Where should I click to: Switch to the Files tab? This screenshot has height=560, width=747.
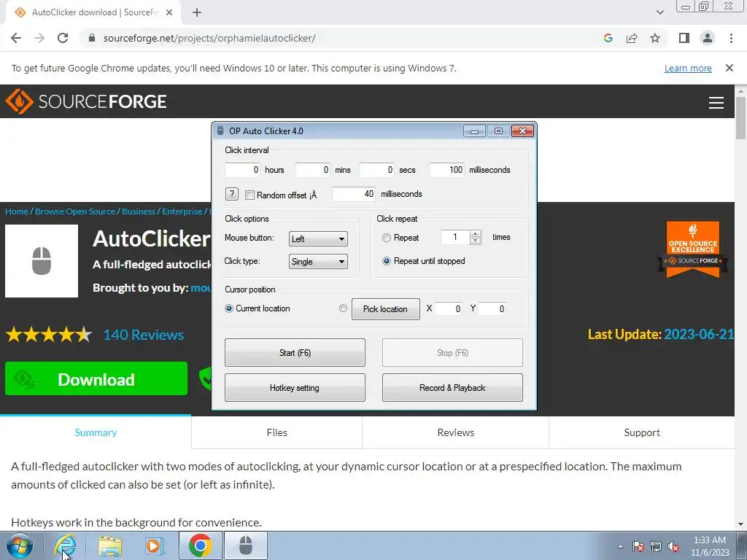point(276,432)
